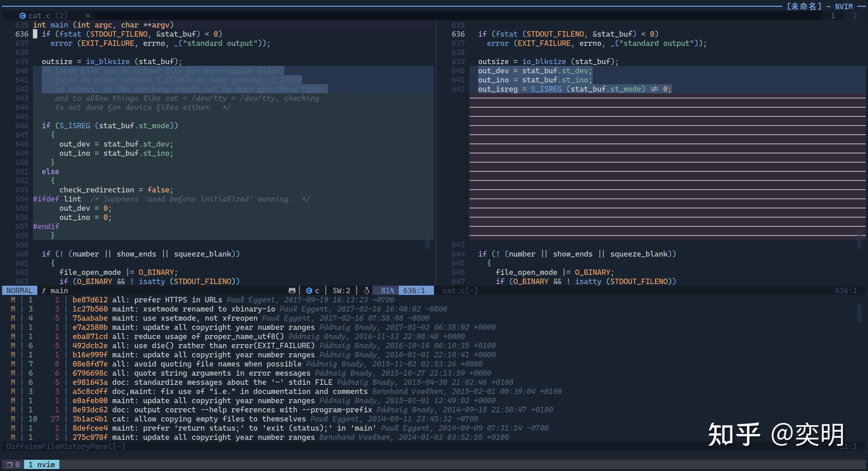Select the tmux window '1 nvim'
868x471 pixels.
point(42,465)
